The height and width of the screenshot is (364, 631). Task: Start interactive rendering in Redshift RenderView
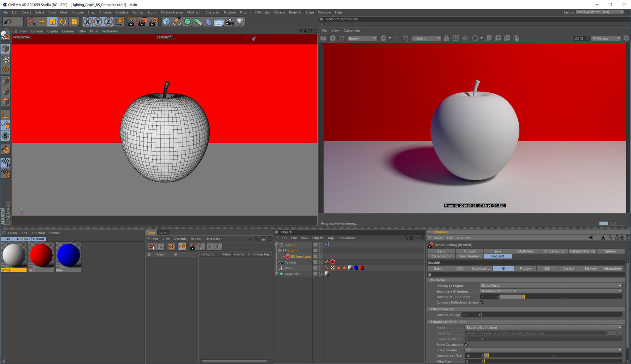(x=333, y=38)
